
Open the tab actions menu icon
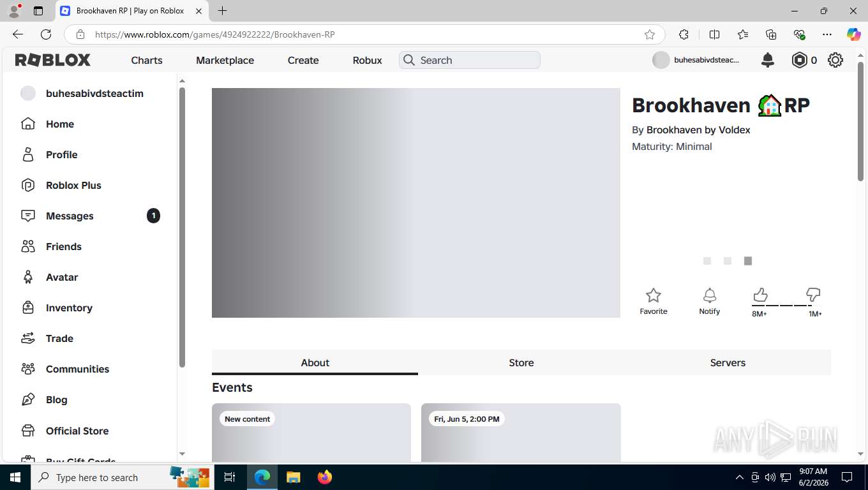click(x=38, y=11)
